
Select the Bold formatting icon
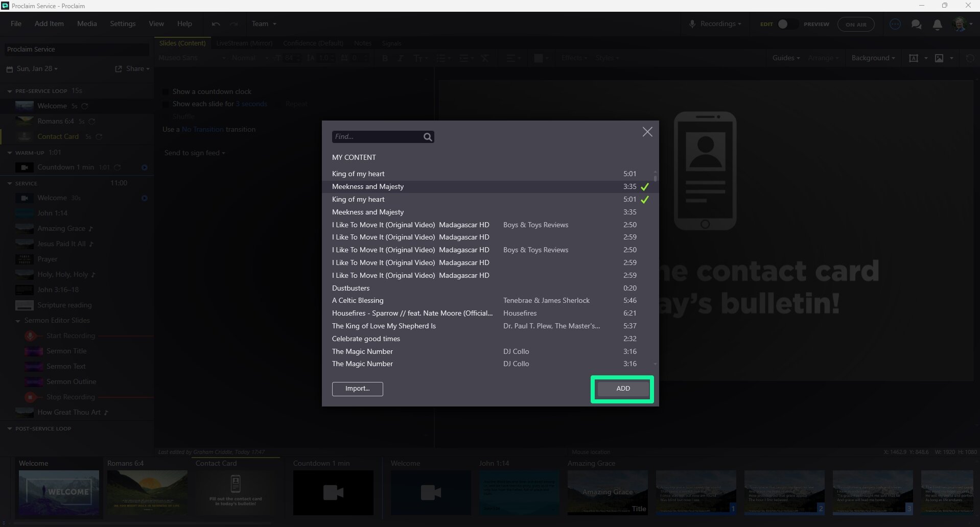(385, 58)
